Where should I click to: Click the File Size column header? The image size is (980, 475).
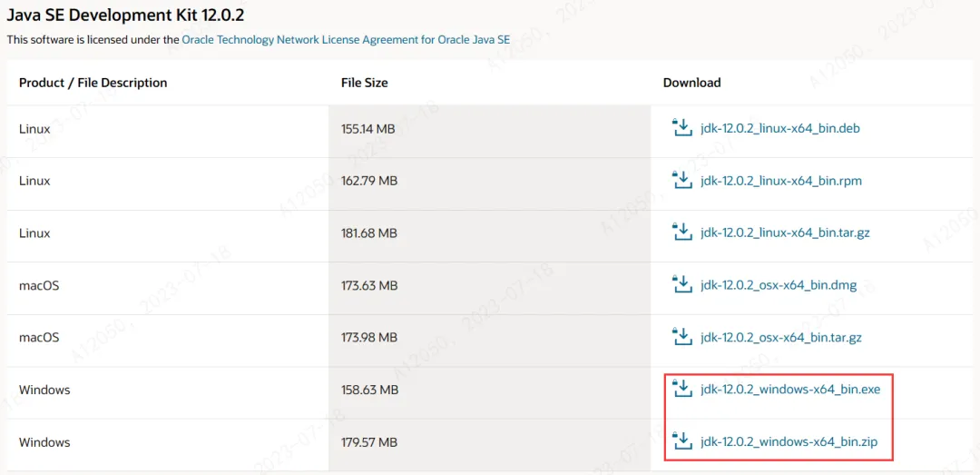click(365, 83)
